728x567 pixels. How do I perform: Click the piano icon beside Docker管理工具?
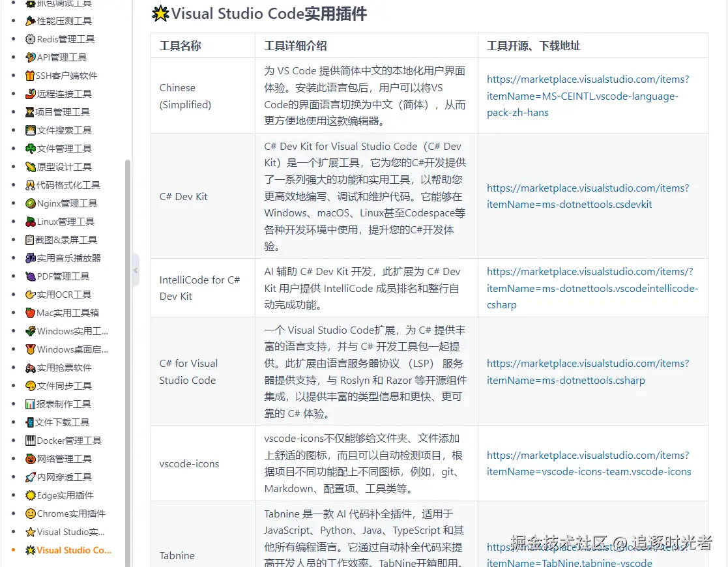30,441
